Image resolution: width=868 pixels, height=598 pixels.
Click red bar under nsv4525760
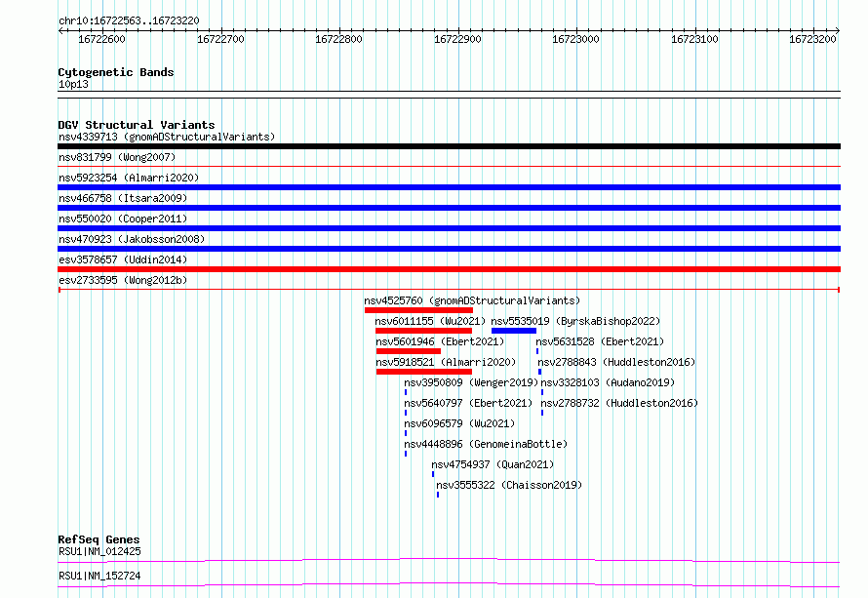click(418, 310)
